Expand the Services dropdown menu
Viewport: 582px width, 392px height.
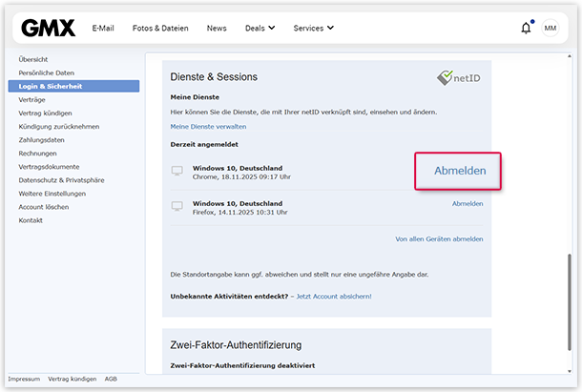click(x=313, y=29)
